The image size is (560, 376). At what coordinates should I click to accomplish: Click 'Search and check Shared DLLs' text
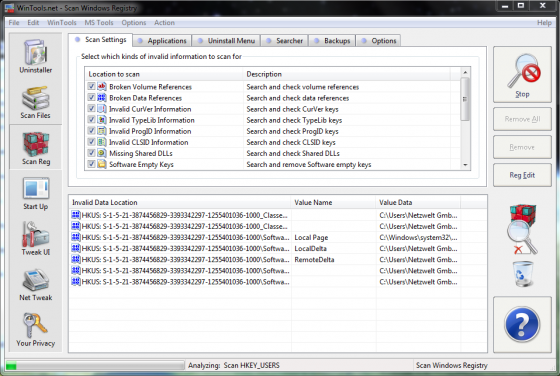click(x=293, y=153)
